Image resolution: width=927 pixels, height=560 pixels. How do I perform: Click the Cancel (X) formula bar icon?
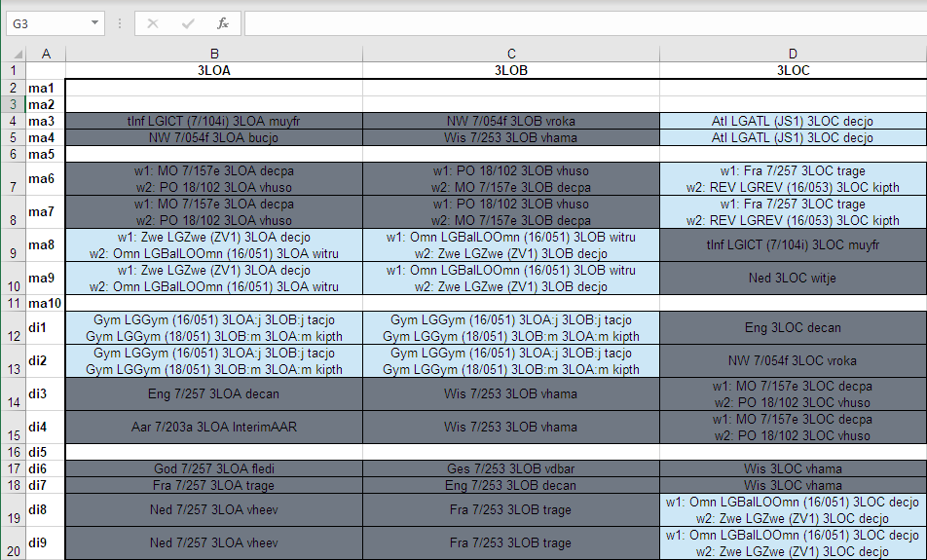153,23
